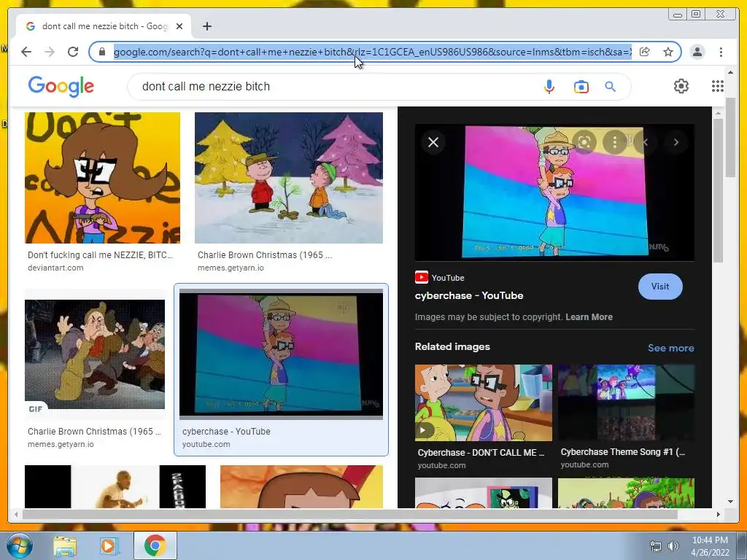Image resolution: width=747 pixels, height=560 pixels.
Task: Open Chrome three-dot menu
Action: (721, 52)
